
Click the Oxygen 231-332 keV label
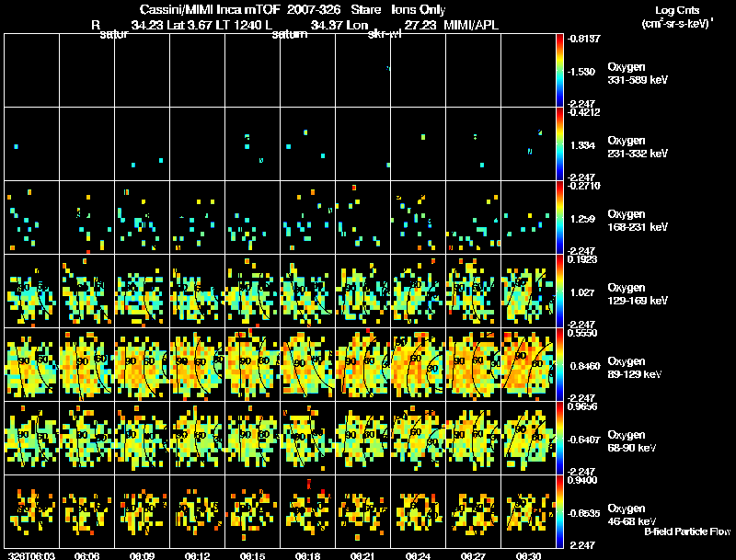click(638, 147)
